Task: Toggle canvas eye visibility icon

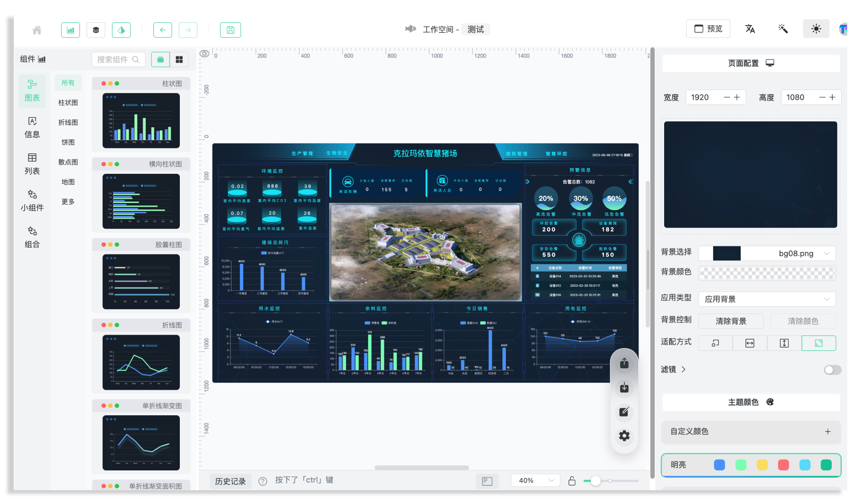Action: 204,54
